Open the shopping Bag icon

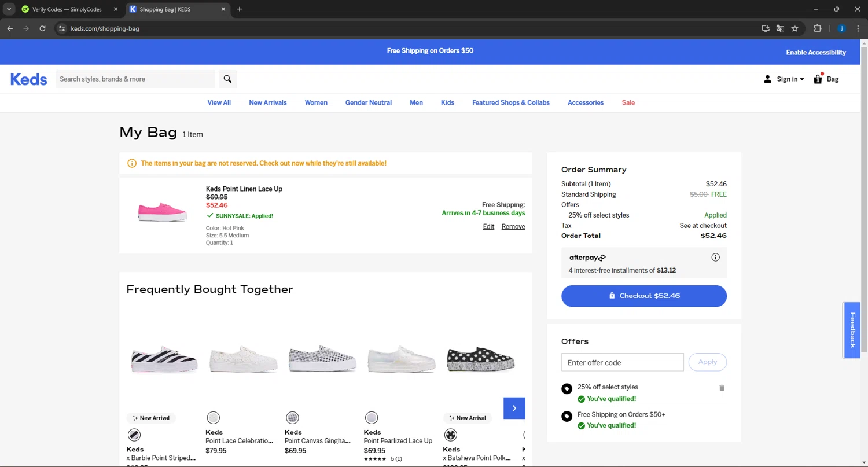point(818,79)
